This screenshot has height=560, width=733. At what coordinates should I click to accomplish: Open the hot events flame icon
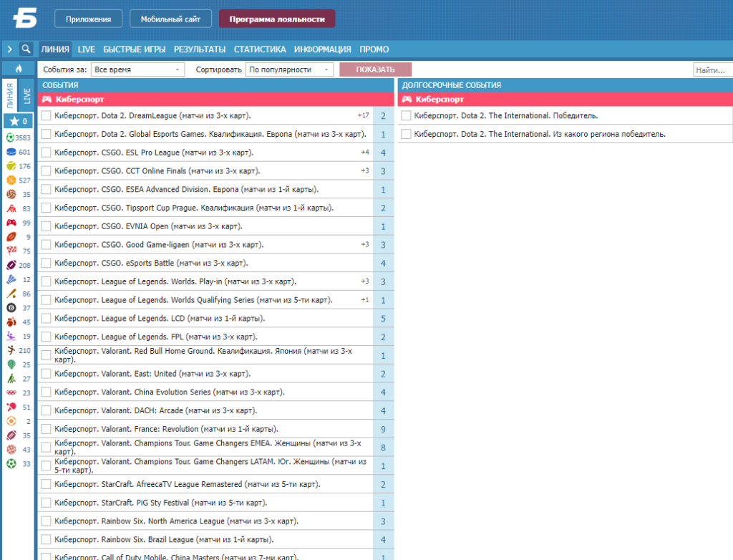19,69
